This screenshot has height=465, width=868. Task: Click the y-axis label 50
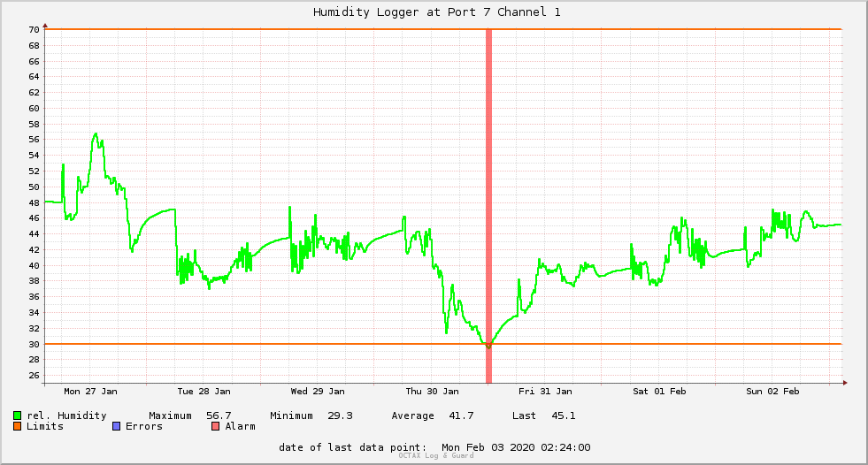point(34,187)
